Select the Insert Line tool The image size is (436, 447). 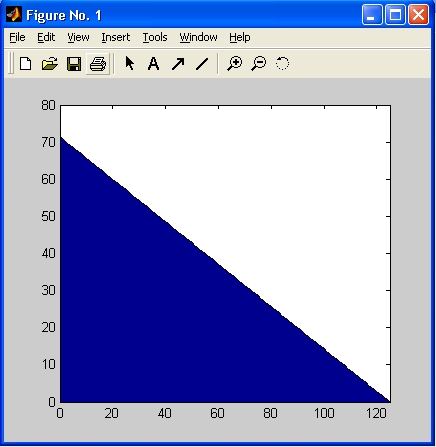tap(202, 64)
